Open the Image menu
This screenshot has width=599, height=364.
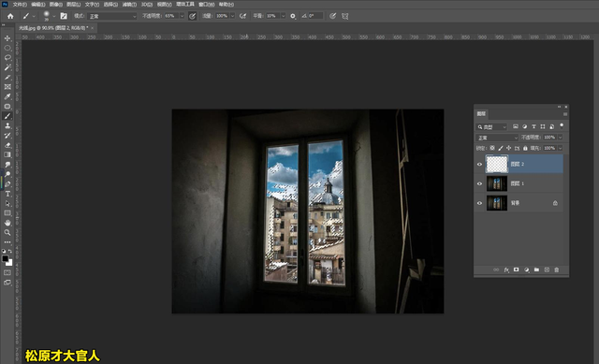(56, 5)
